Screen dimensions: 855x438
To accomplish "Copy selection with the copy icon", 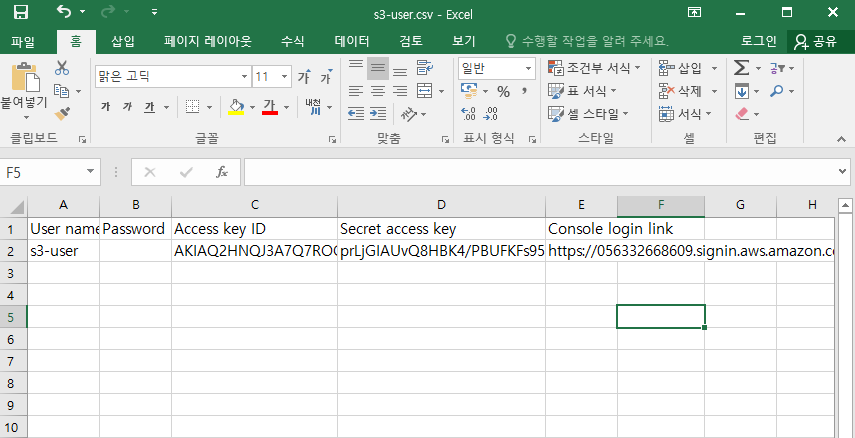I will 62,91.
